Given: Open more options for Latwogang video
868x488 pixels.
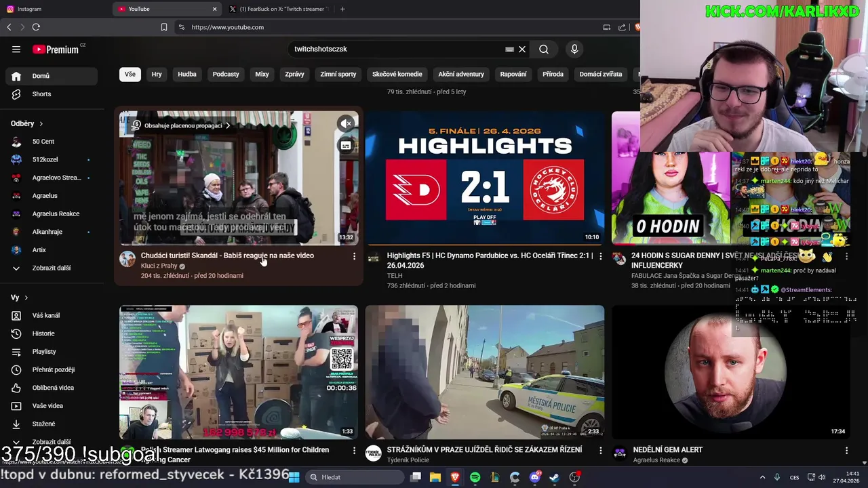Looking at the screenshot, I should [354, 451].
